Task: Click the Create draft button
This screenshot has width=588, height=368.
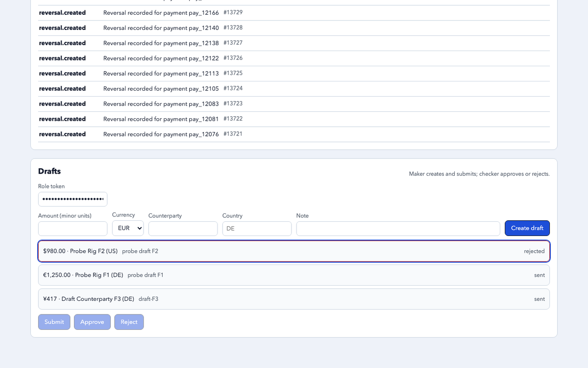Action: [x=527, y=228]
